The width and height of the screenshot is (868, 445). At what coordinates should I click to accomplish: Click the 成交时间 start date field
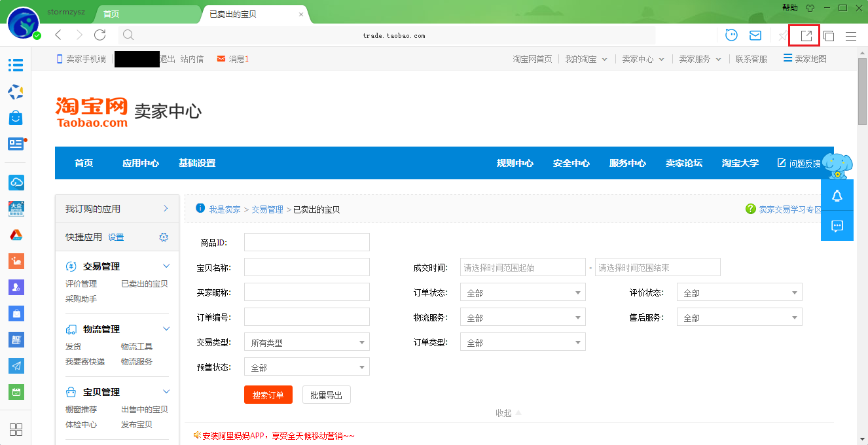(x=523, y=267)
